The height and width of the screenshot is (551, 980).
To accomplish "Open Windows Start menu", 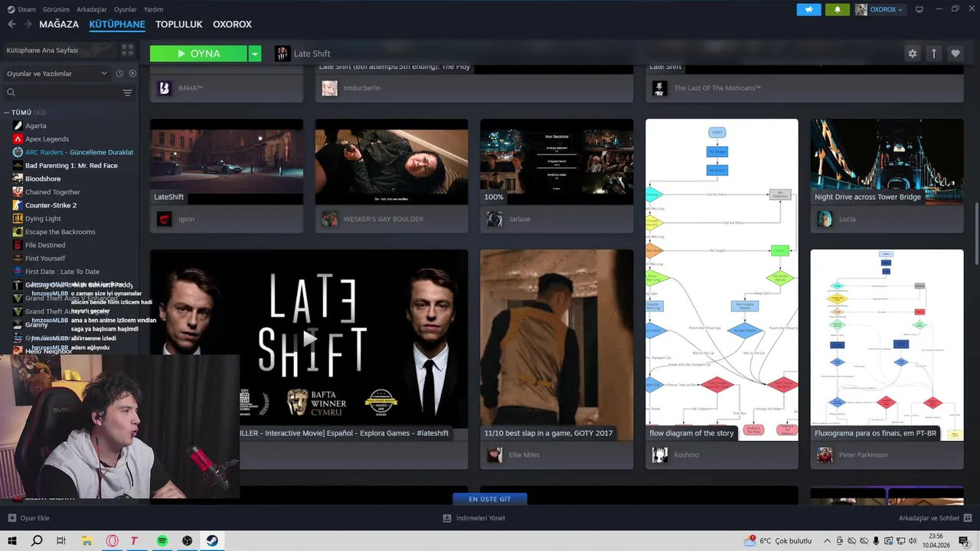I will 11,541.
